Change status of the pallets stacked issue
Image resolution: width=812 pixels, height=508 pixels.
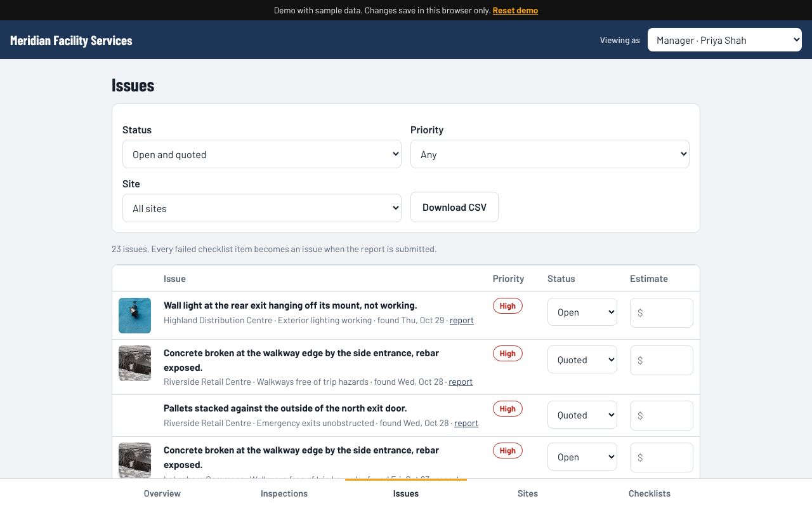tap(582, 415)
